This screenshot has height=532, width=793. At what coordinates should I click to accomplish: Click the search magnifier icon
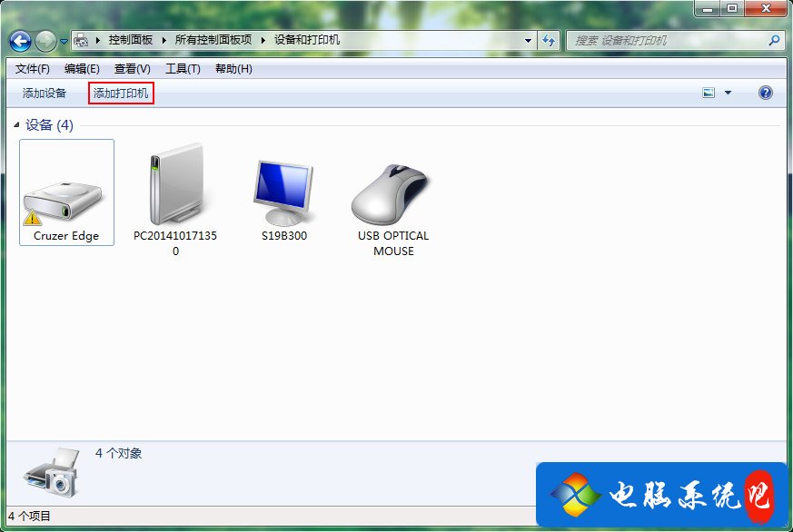[x=774, y=41]
